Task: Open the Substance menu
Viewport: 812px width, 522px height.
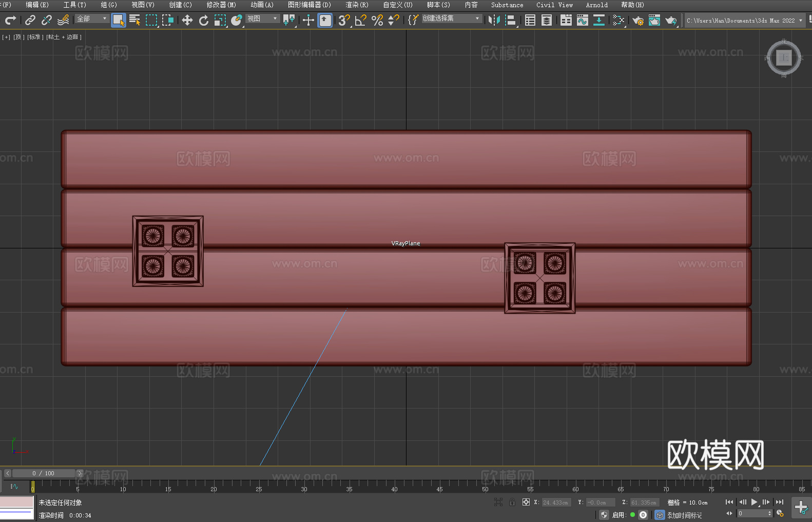Action: coord(507,5)
